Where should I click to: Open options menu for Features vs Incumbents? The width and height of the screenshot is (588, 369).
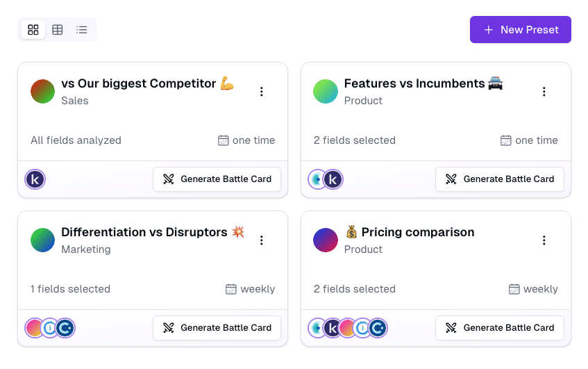(x=544, y=92)
